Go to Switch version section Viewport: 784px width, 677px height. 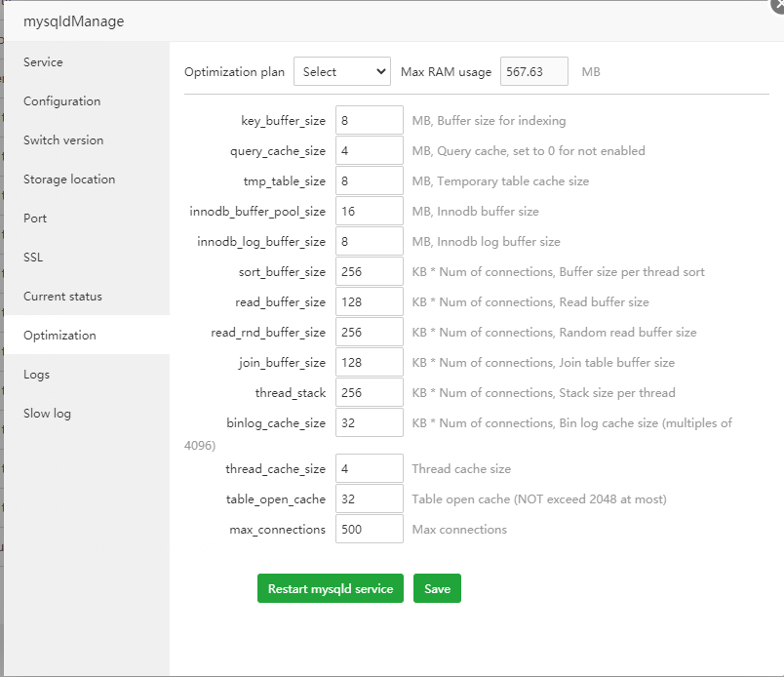click(63, 140)
